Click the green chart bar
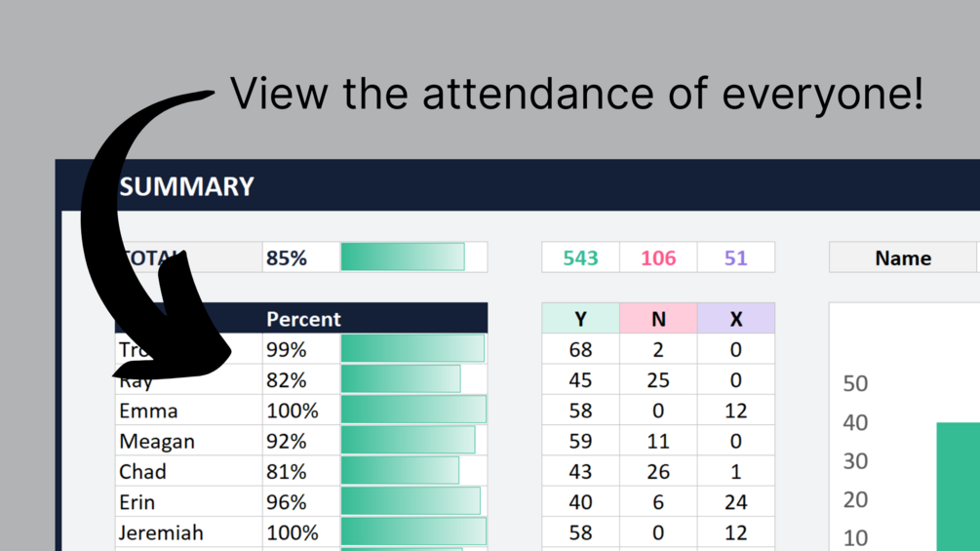980x551 pixels. (x=959, y=487)
